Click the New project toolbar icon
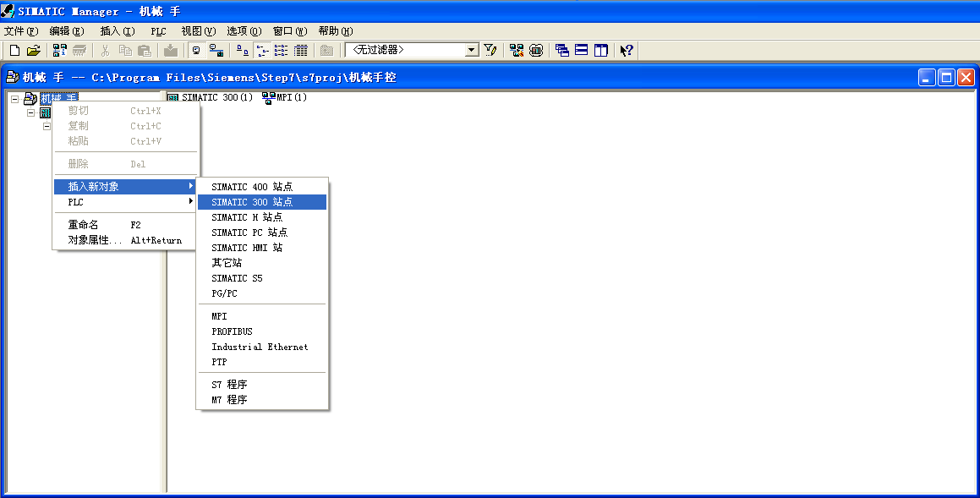This screenshot has width=980, height=498. [15, 51]
